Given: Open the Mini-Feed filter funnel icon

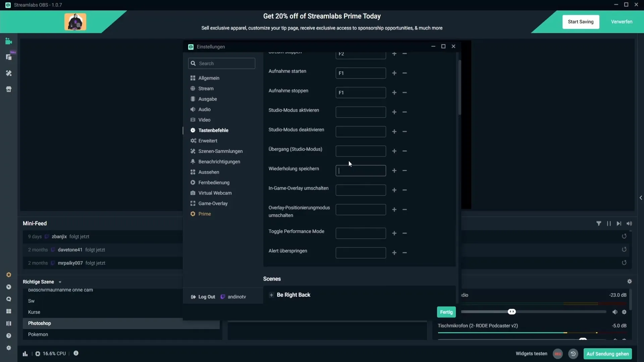Looking at the screenshot, I should (x=599, y=224).
